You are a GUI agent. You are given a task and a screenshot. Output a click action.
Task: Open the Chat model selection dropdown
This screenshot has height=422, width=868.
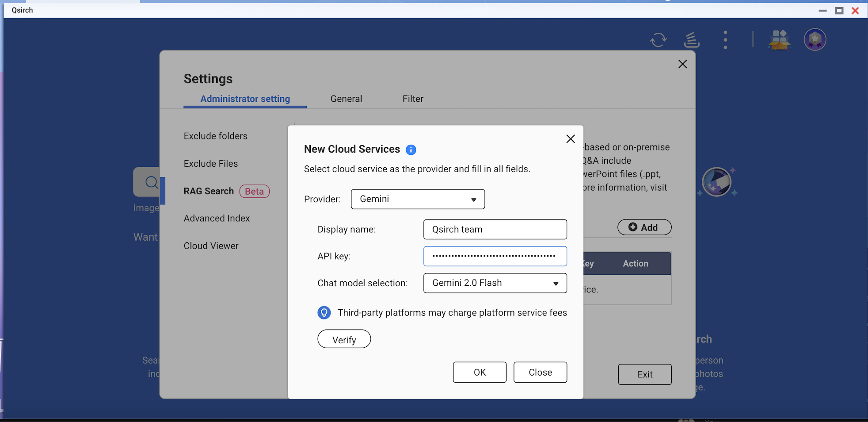tap(495, 283)
